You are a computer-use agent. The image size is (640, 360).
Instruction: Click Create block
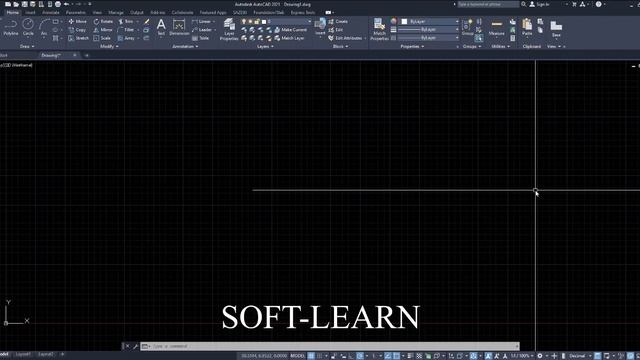[x=338, y=21]
